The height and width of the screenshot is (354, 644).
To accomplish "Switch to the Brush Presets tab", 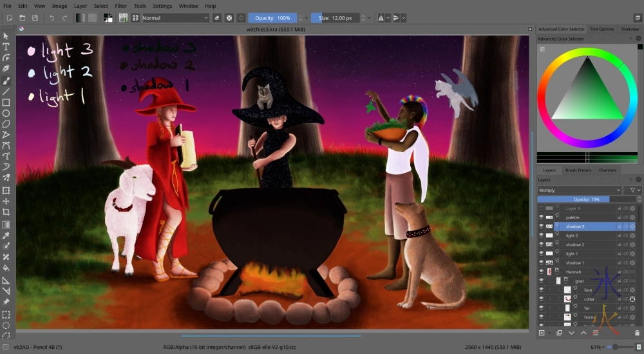I will point(578,170).
